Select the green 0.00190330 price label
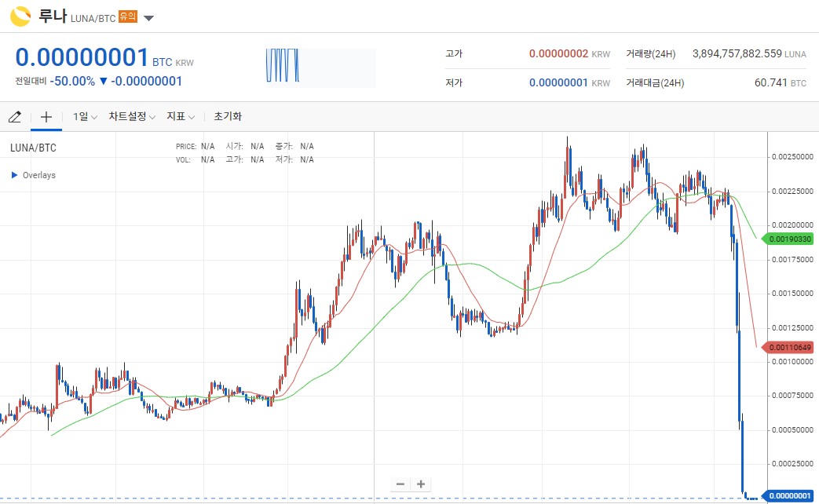 788,239
